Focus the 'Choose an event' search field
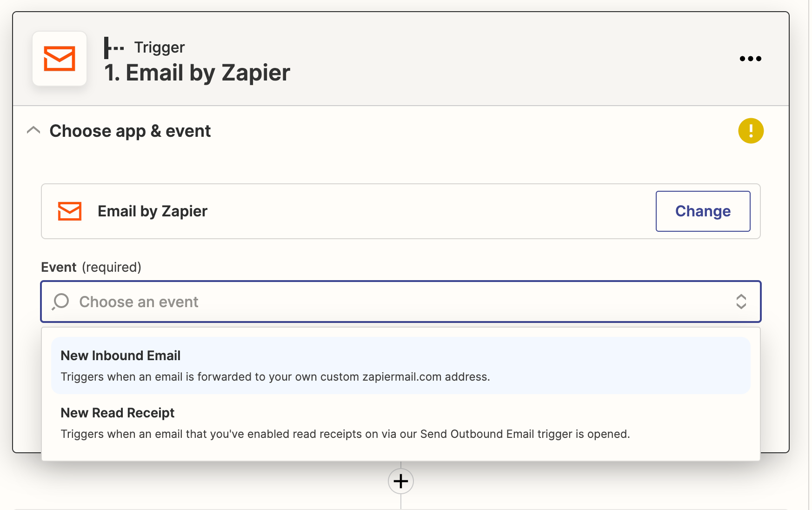 pyautogui.click(x=401, y=302)
